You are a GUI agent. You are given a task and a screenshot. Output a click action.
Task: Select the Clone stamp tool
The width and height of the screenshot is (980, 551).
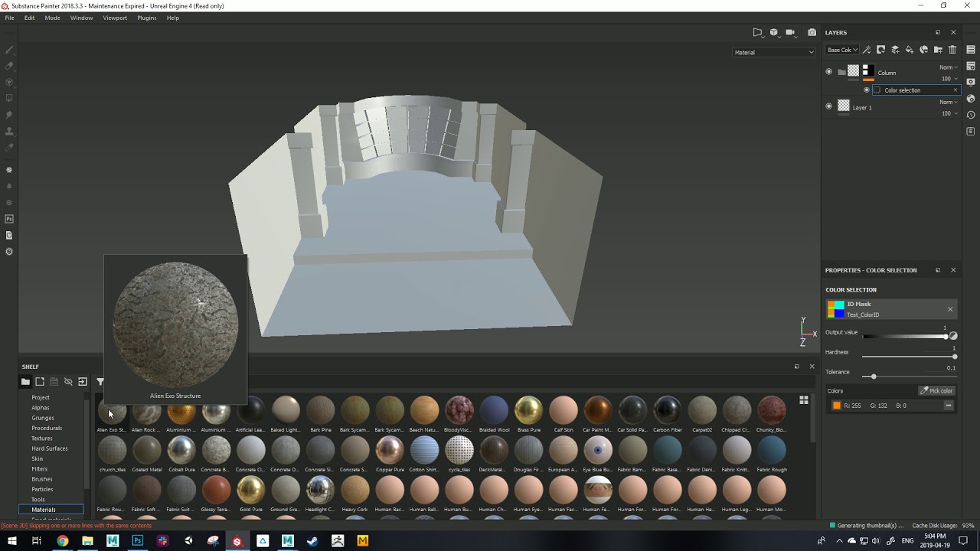pos(9,131)
